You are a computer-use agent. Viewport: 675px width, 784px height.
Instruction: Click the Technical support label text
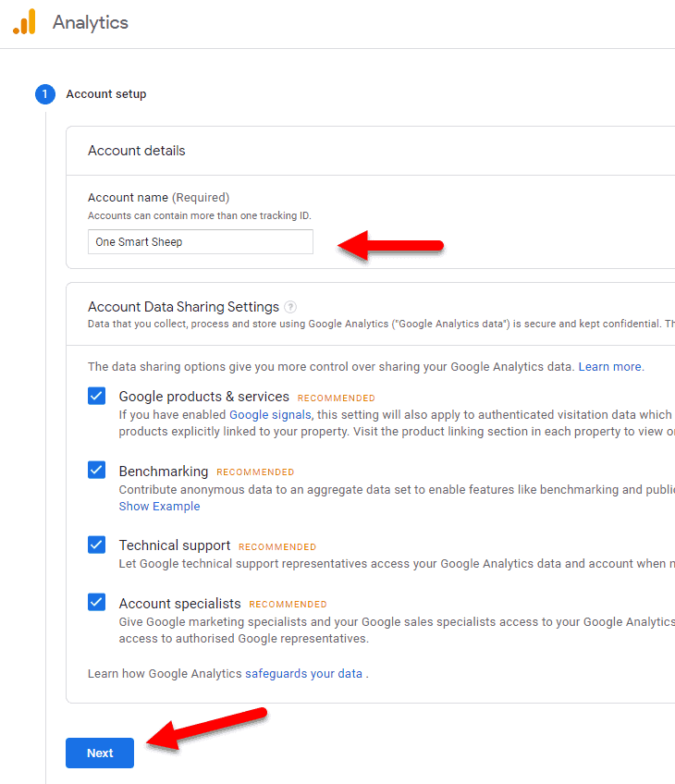(175, 545)
